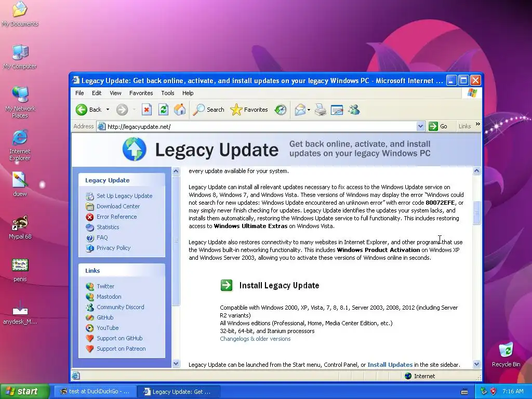532x399 pixels.
Task: Click the main content scrollbar down arrow
Action: [x=477, y=364]
